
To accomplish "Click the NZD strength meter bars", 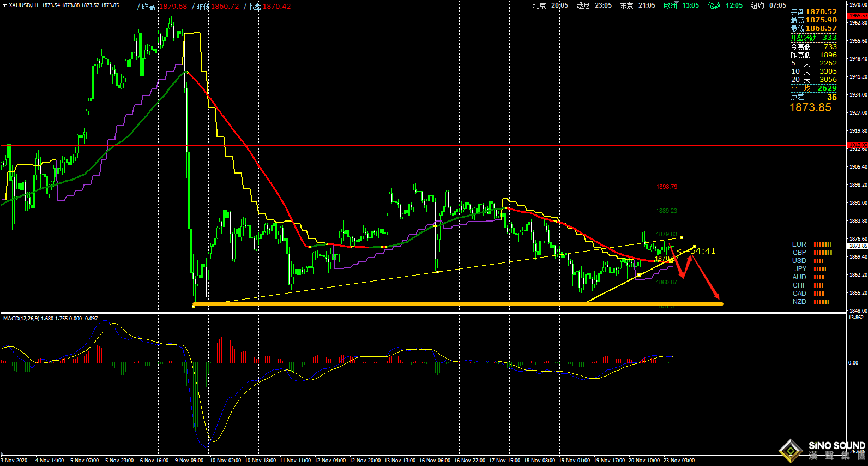I will (x=822, y=302).
